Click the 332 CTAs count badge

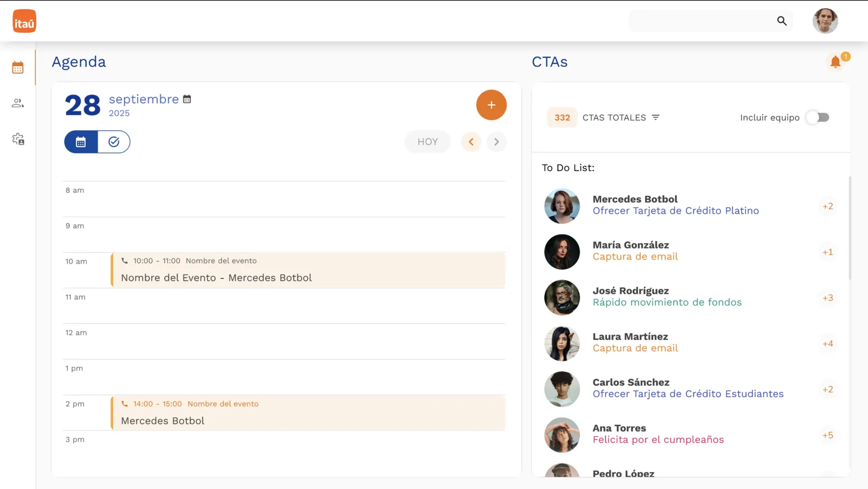(562, 117)
